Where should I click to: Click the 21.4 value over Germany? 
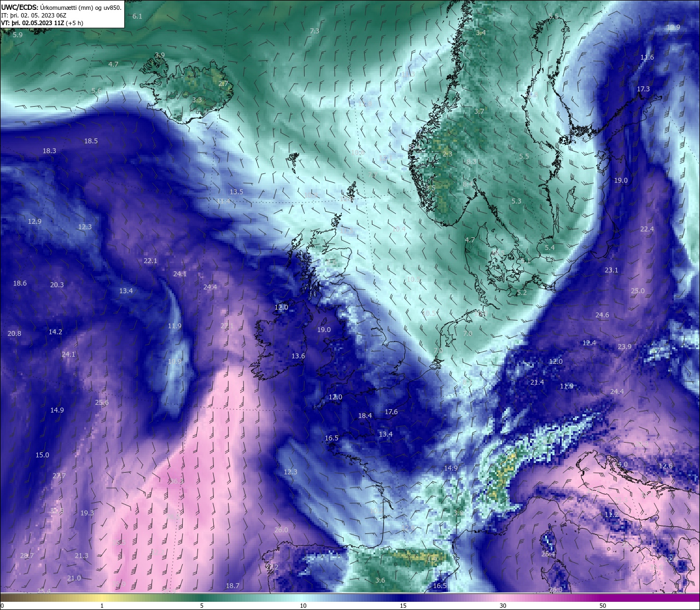click(x=537, y=382)
